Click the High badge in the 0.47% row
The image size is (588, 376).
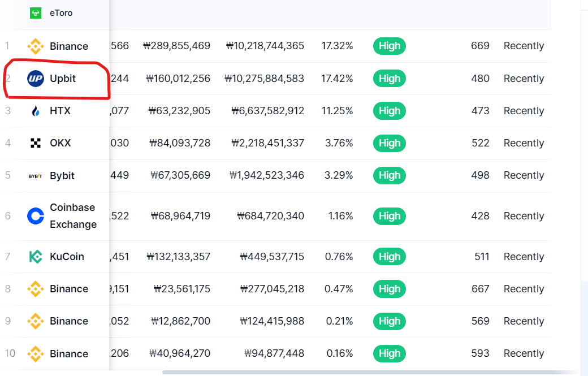(389, 289)
